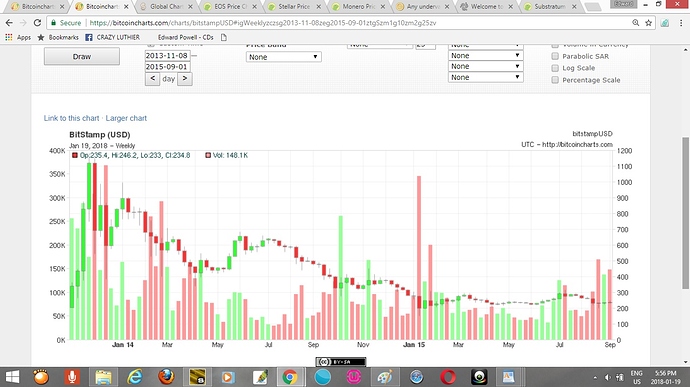The image size is (690, 387).
Task: Bookmark this page with the star icon
Action: tap(648, 23)
